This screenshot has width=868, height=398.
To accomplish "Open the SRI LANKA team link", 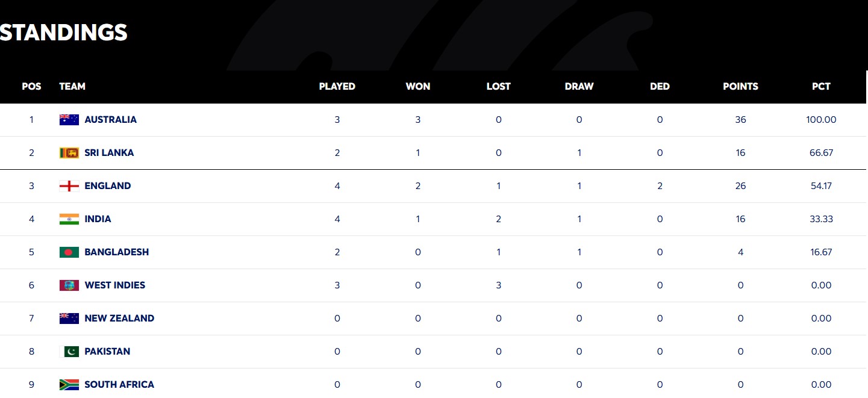I will (x=109, y=153).
